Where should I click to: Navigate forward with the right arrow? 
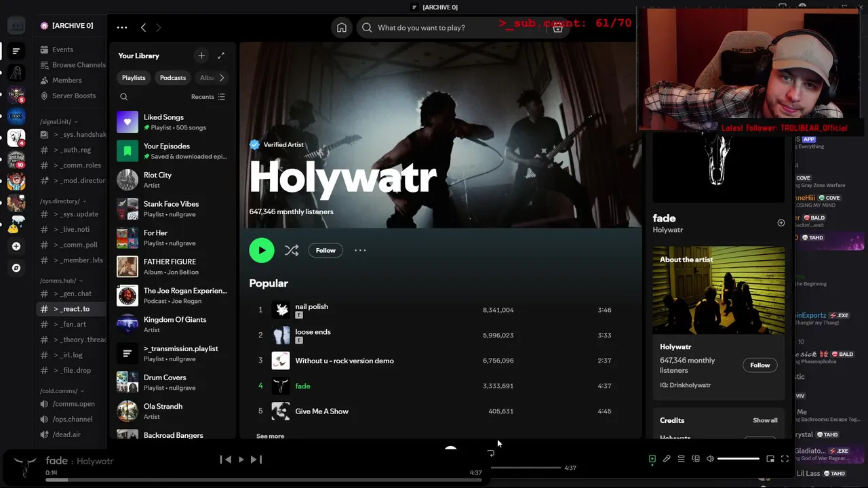(159, 28)
